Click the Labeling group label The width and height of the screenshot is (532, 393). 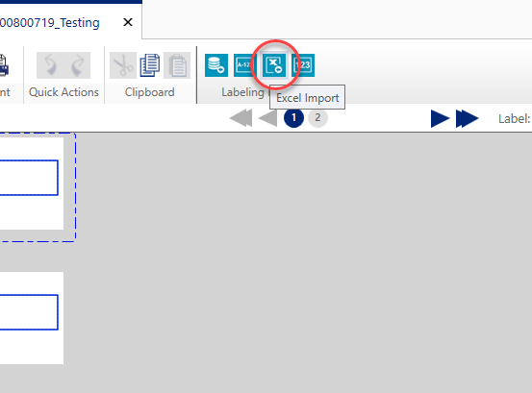point(242,92)
